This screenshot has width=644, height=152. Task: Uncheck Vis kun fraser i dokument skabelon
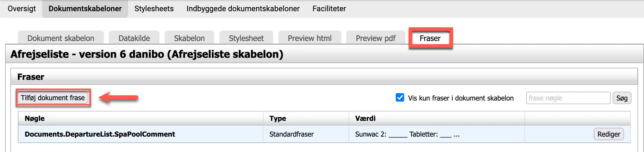[400, 98]
